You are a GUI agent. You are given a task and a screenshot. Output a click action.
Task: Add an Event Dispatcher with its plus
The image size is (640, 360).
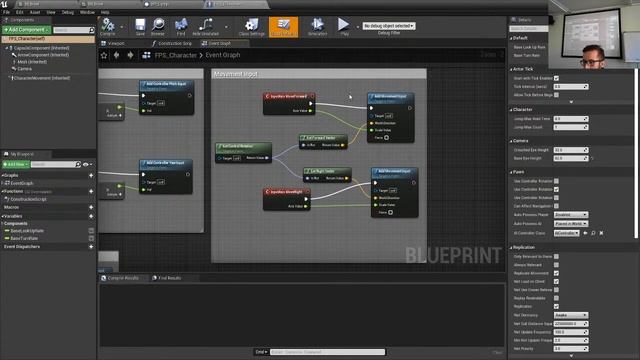click(91, 247)
